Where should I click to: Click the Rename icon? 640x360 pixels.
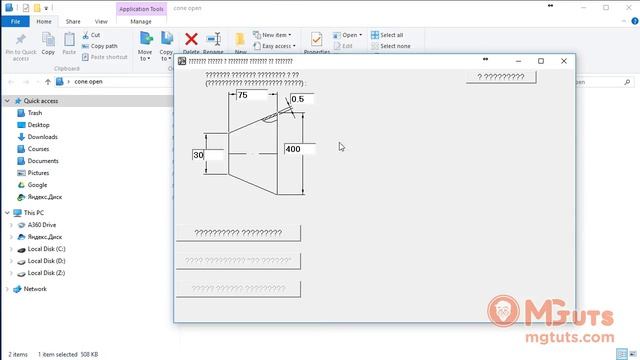213,39
